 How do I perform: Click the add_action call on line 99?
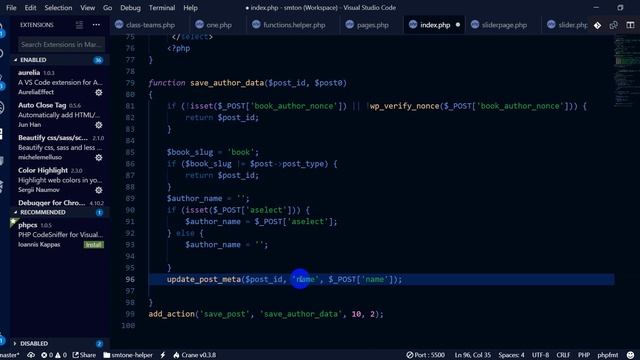[171, 314]
